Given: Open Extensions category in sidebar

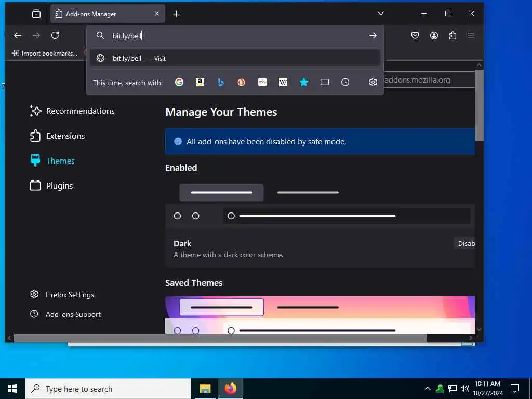Looking at the screenshot, I should click(x=57, y=136).
